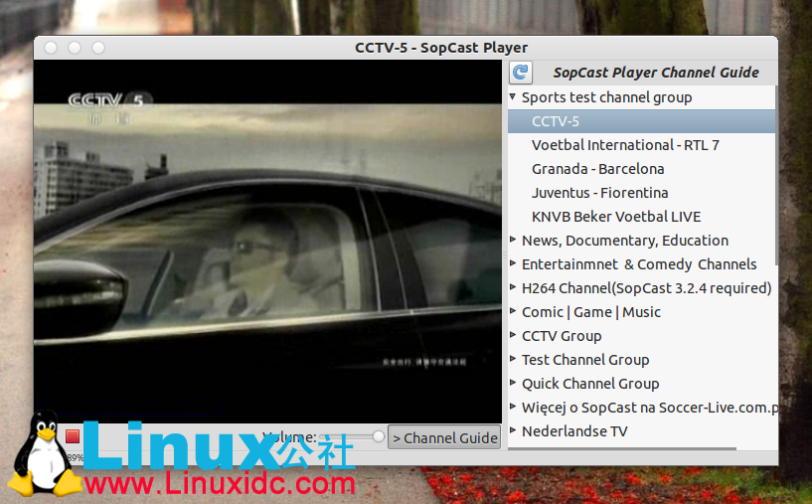812x504 pixels.
Task: Expand H264 Channel group arrow
Action: click(513, 287)
